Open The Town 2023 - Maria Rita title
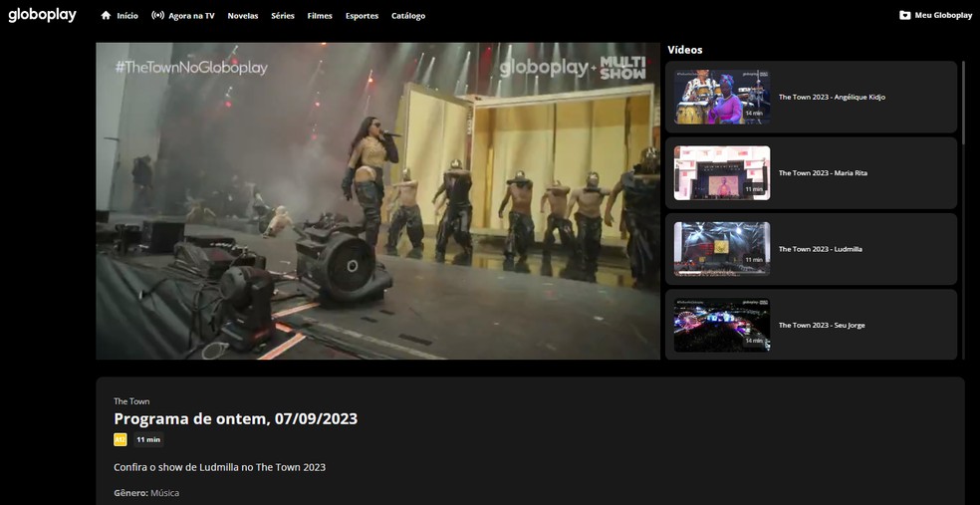Viewport: 980px width, 505px height. coord(823,173)
